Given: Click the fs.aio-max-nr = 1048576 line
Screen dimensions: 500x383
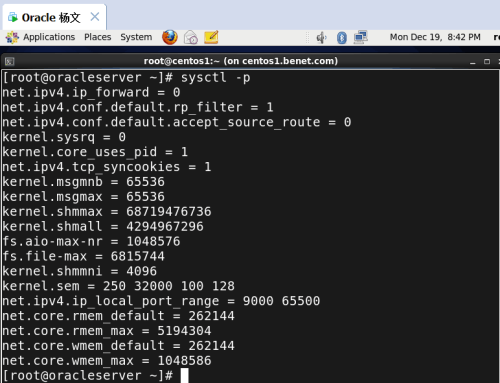Looking at the screenshot, I should (x=91, y=241).
